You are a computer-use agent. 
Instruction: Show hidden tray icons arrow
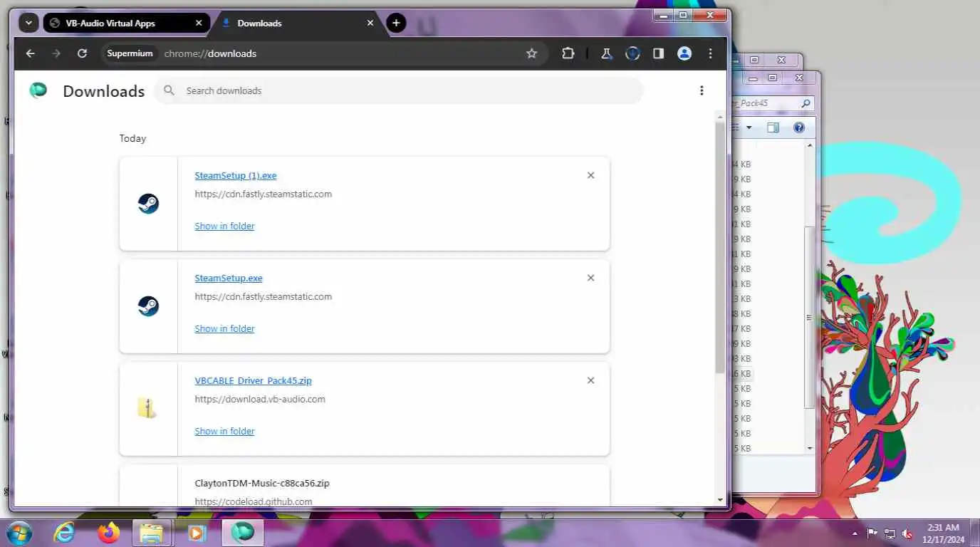[x=855, y=533]
